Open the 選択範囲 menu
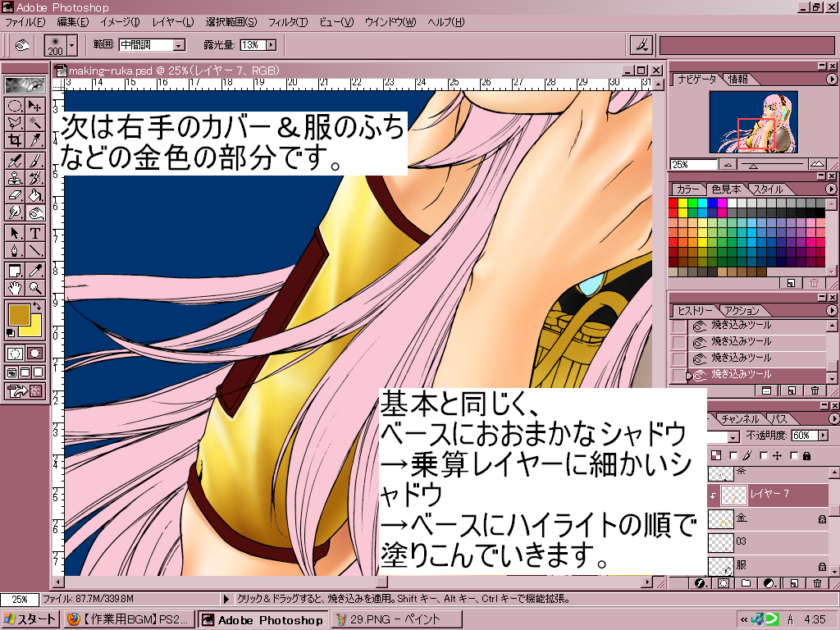The width and height of the screenshot is (840, 630). 231,22
